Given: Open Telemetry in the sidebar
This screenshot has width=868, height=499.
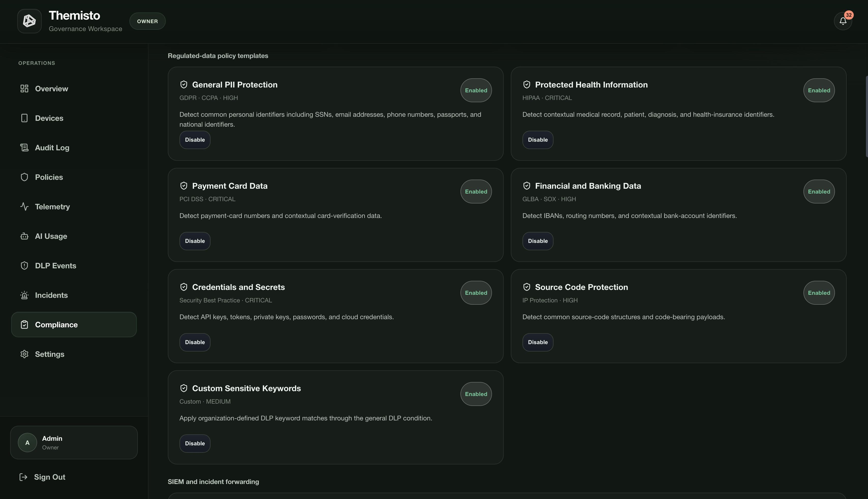Looking at the screenshot, I should coord(74,207).
